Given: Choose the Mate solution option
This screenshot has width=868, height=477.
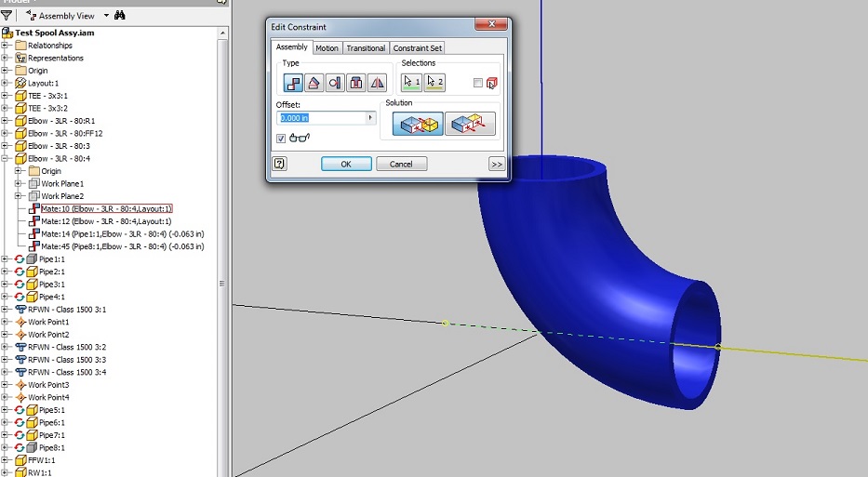Looking at the screenshot, I should tap(418, 124).
